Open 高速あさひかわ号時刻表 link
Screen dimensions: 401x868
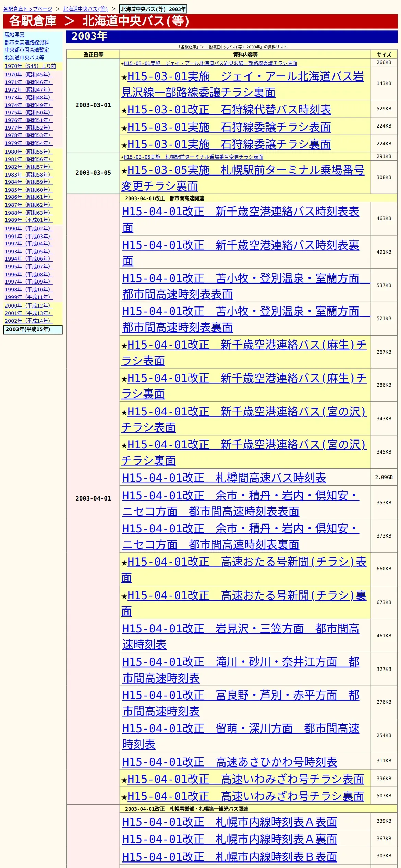(230, 762)
